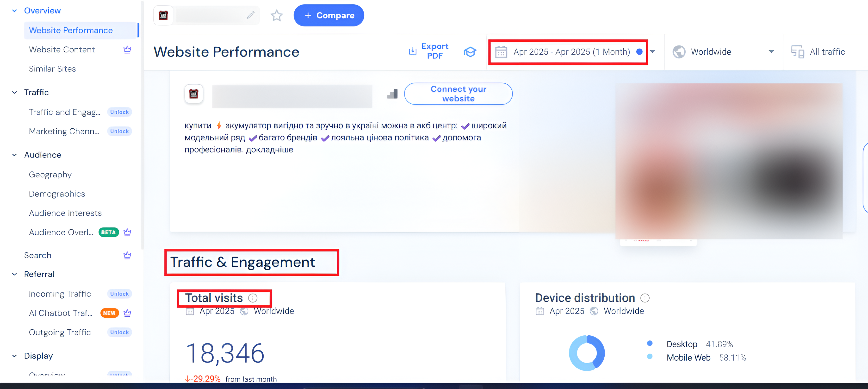This screenshot has height=389, width=868.
Task: Click the globe icon beside Worldwide
Action: [679, 52]
